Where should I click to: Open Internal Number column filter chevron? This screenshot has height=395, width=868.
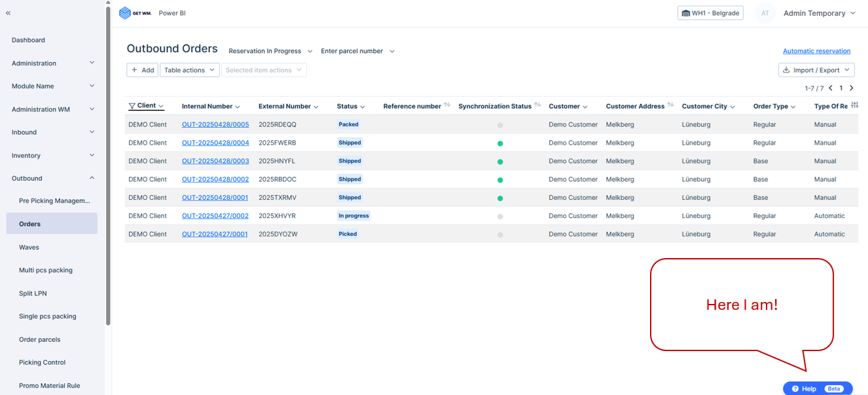pyautogui.click(x=238, y=107)
